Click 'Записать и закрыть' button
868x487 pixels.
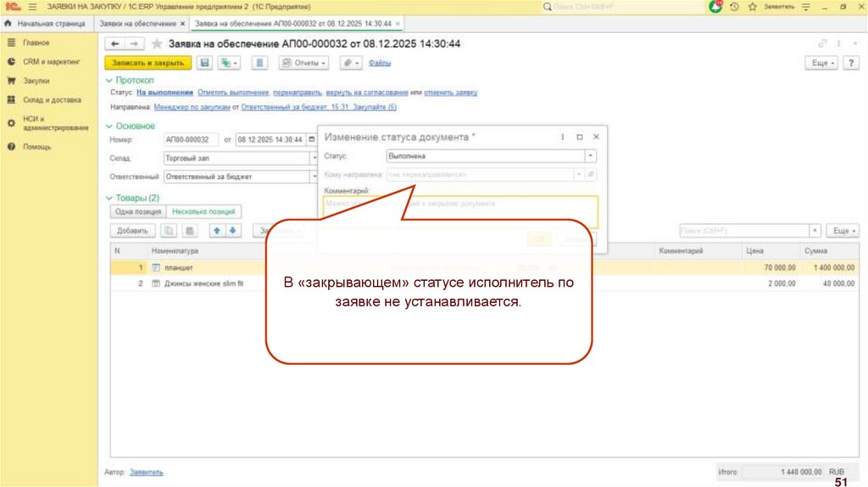coord(148,63)
